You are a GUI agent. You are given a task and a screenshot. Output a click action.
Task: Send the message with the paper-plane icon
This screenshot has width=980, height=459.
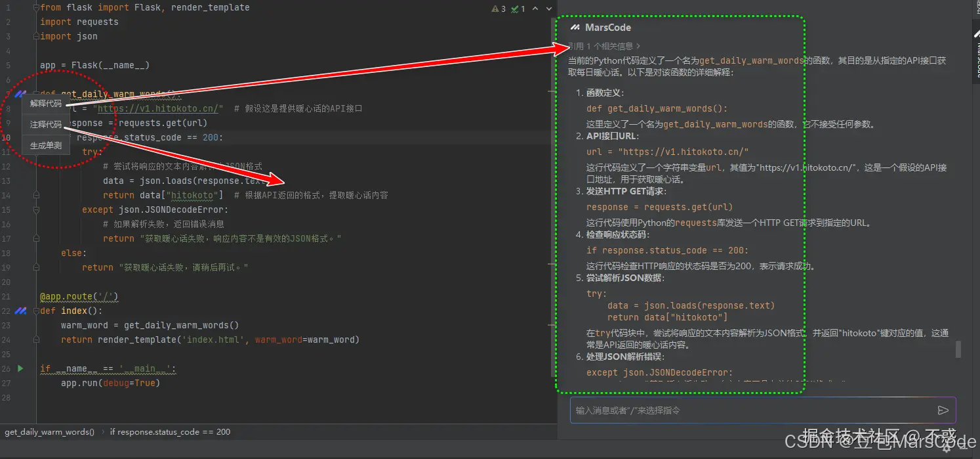(x=943, y=410)
